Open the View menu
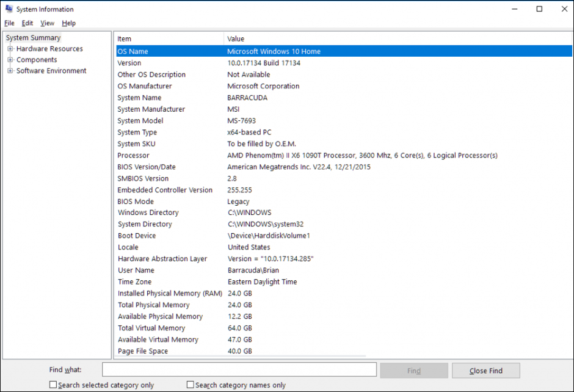Screen dimensions: 574x392 (47, 23)
